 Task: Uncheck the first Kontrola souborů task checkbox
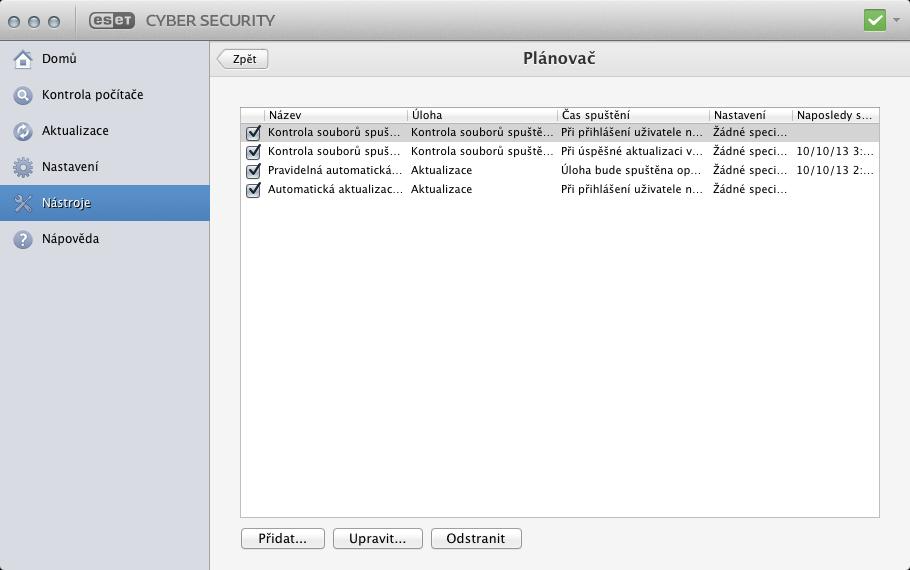coord(253,133)
